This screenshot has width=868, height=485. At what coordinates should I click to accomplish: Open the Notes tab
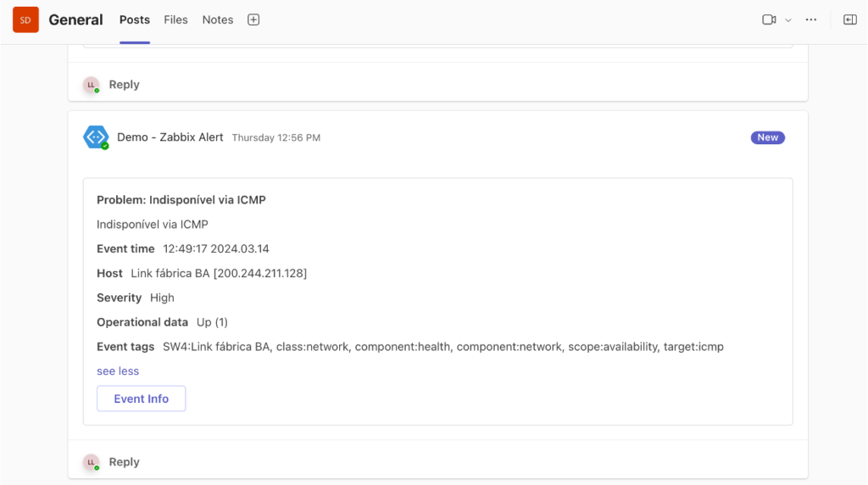218,20
